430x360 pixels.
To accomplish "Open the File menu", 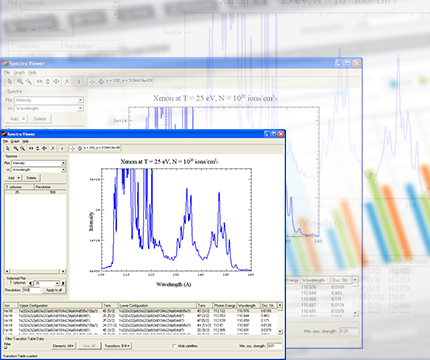I will 5,141.
